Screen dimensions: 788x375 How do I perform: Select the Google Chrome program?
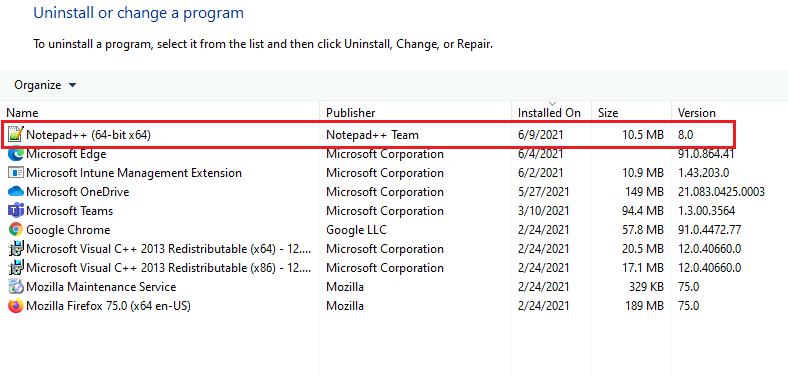68,230
